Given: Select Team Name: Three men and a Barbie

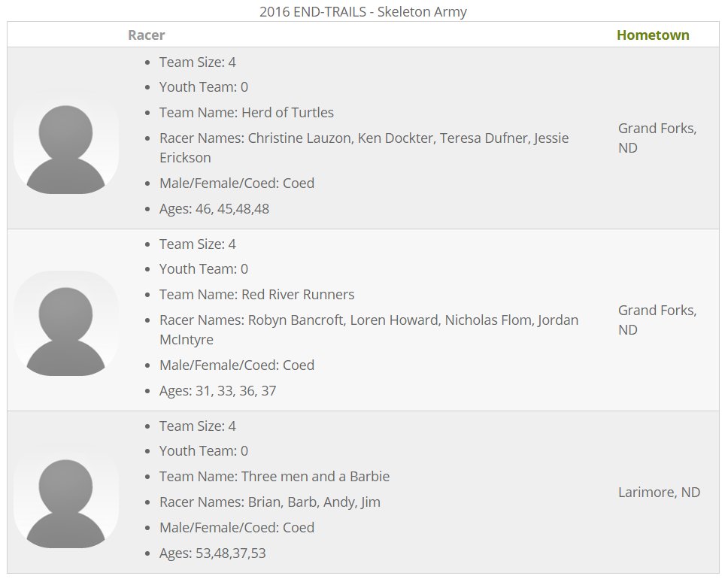Looking at the screenshot, I should (x=275, y=476).
